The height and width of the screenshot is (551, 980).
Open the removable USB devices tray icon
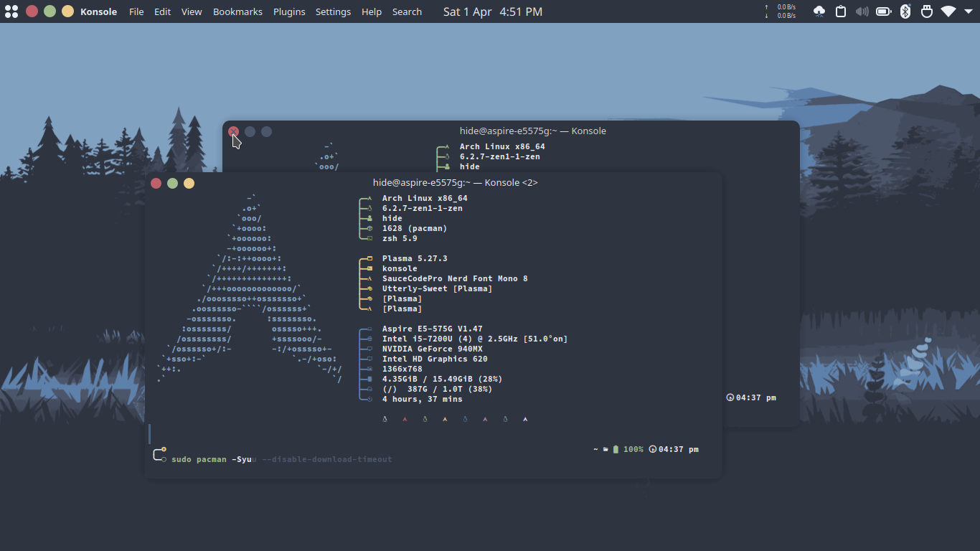[x=927, y=11]
